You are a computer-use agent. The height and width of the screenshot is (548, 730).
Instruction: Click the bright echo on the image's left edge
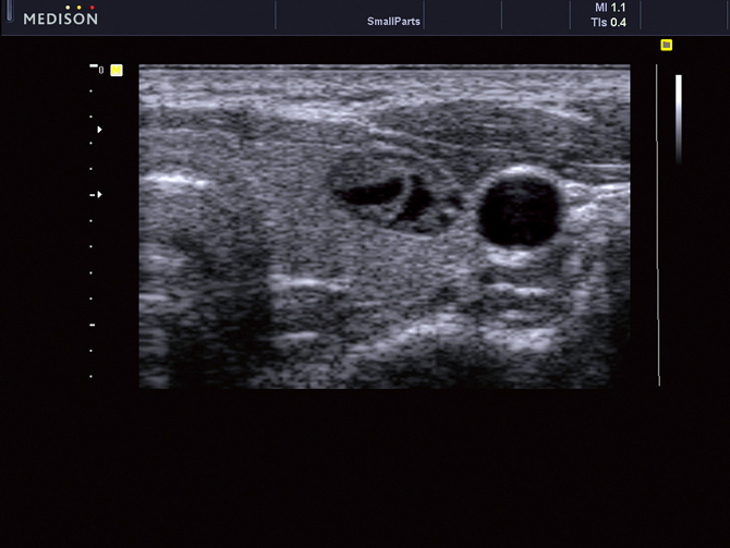(174, 181)
